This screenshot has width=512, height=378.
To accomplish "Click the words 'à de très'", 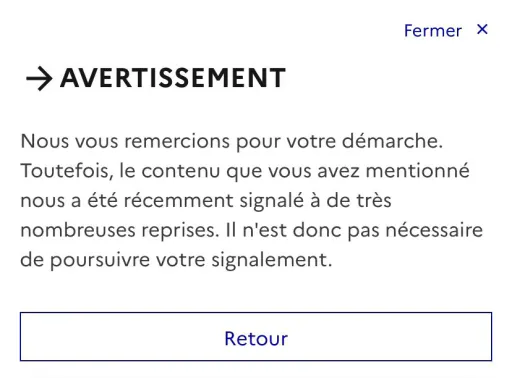I will pyautogui.click(x=351, y=201).
